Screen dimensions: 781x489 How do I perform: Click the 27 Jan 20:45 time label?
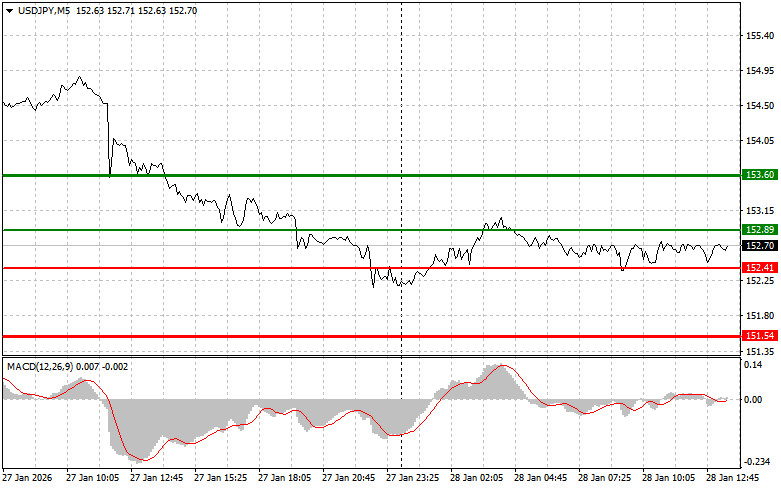pos(349,478)
